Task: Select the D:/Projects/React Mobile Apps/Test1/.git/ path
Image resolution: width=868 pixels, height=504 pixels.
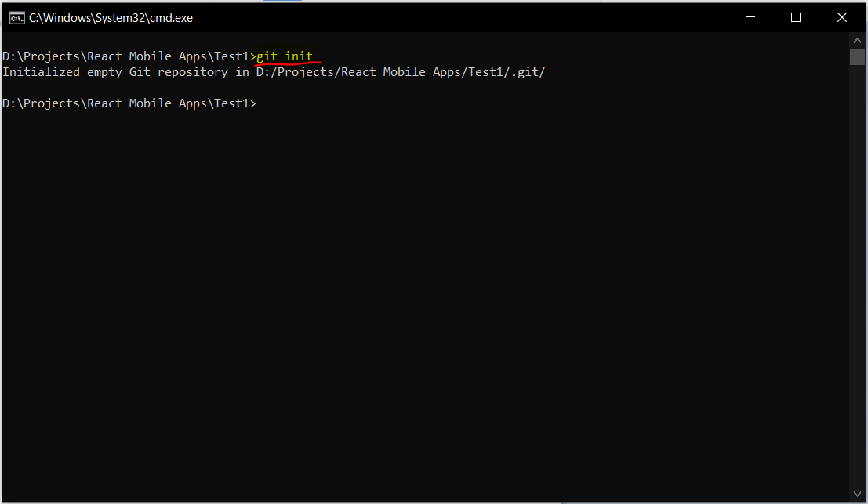Action: click(400, 71)
